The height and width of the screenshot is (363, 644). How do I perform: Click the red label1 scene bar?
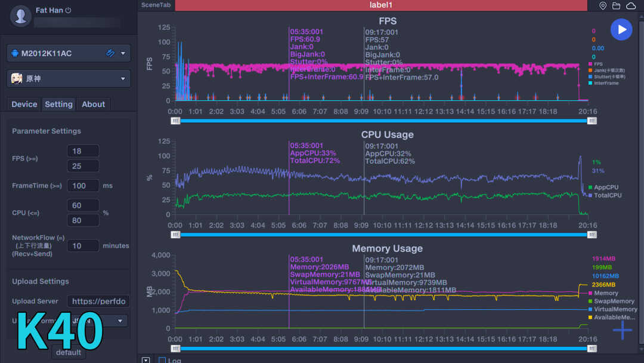point(380,5)
